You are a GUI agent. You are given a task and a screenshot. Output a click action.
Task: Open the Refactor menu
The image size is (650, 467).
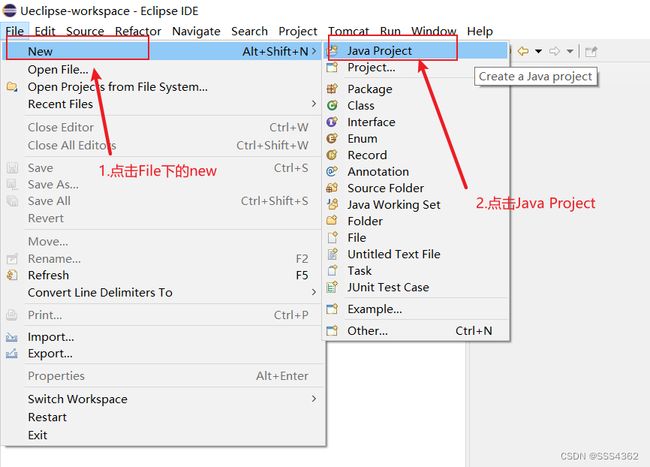coord(138,31)
